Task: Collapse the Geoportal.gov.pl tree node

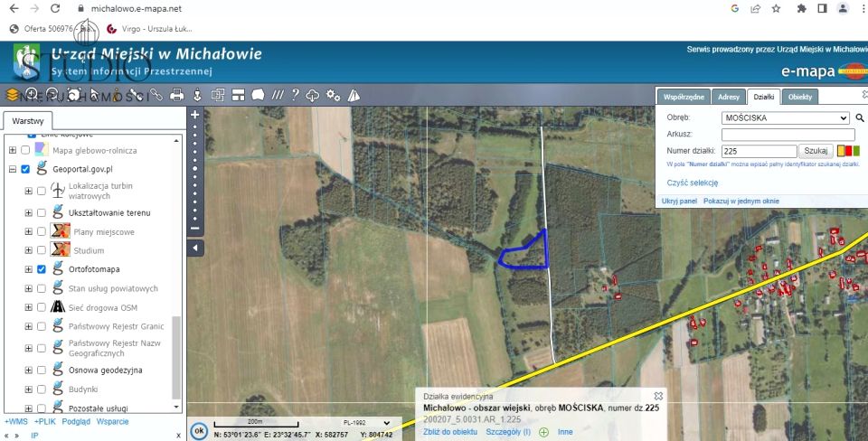Action: (x=12, y=169)
